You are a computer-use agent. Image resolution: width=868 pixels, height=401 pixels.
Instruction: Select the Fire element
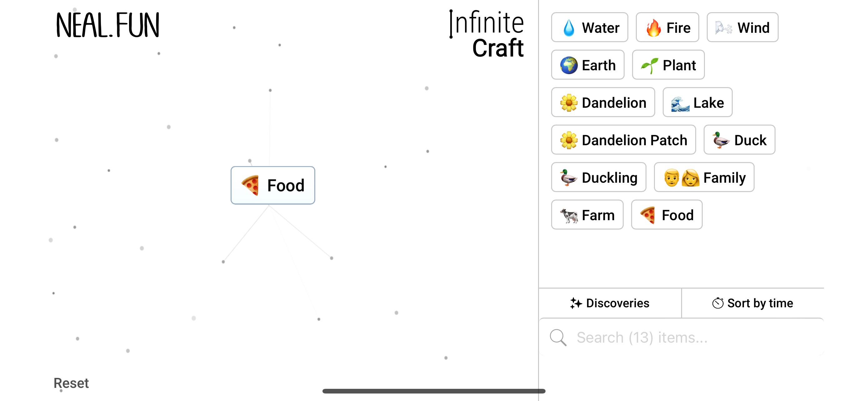click(667, 27)
